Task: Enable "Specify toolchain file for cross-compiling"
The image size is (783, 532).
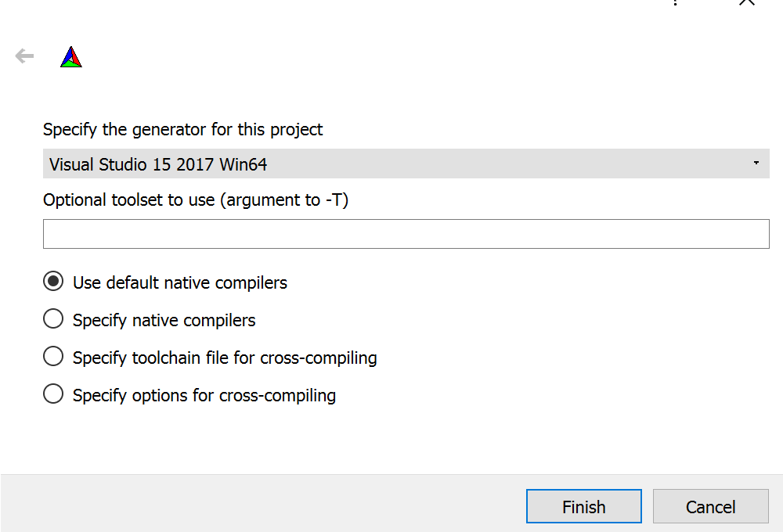Action: click(52, 356)
